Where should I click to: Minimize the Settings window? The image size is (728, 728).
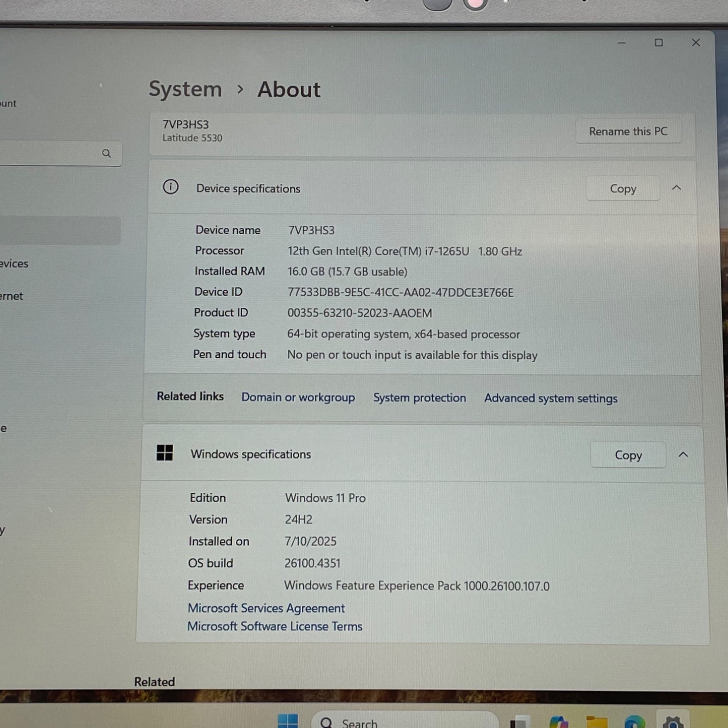622,43
